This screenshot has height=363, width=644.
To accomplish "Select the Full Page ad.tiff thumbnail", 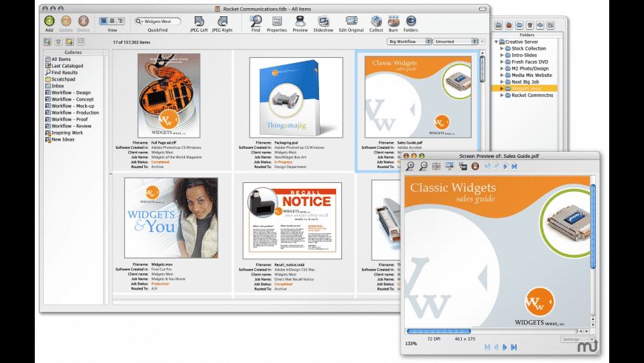I will pyautogui.click(x=170, y=96).
